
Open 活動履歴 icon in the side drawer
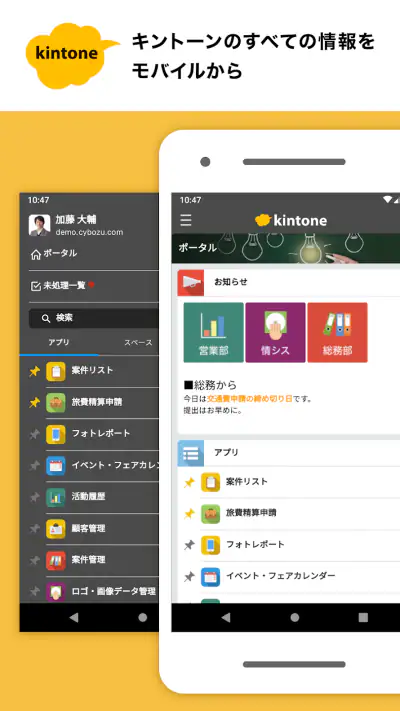coord(56,497)
